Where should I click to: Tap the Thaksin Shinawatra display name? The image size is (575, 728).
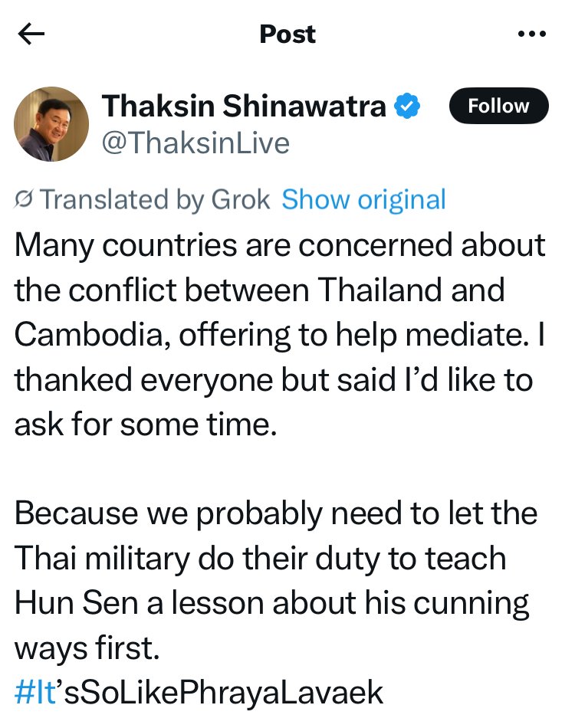point(244,106)
